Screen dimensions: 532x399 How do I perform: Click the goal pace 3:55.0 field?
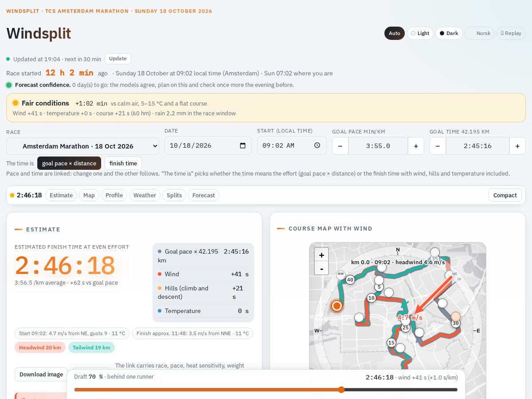coord(378,146)
